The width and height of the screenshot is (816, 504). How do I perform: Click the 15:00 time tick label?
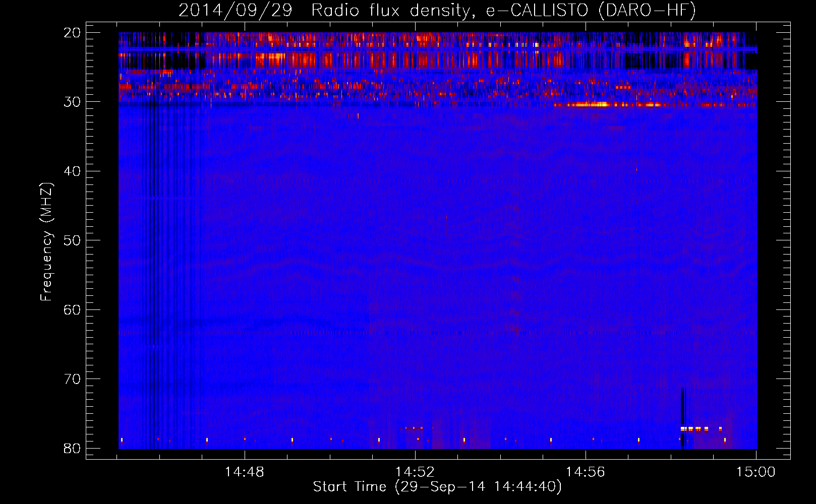pyautogui.click(x=756, y=472)
